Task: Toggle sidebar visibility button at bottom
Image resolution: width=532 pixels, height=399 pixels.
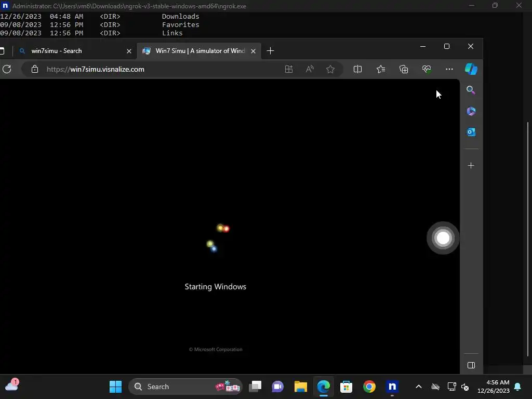Action: (471, 365)
